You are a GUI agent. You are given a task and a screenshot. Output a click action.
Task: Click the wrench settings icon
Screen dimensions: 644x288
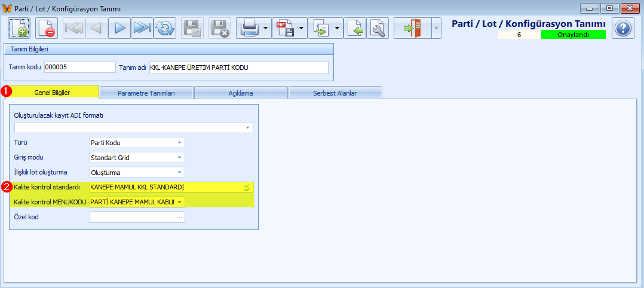(377, 28)
